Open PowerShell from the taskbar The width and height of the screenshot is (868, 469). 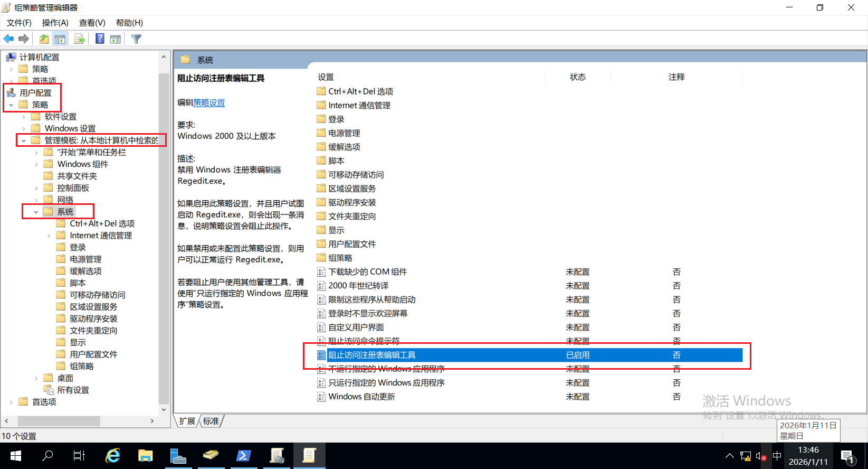[243, 455]
